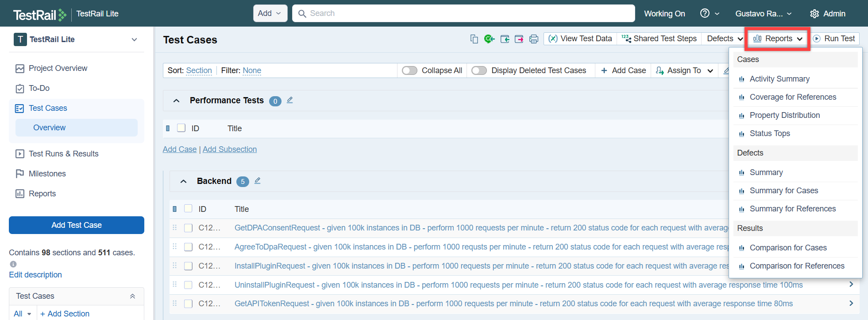Click the export cases icon
The image size is (868, 320).
[x=519, y=39]
